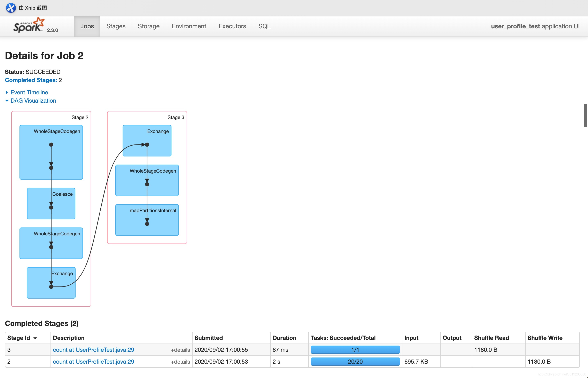588x378 pixels.
Task: Click the 1/1 task progress bar
Action: click(x=355, y=350)
